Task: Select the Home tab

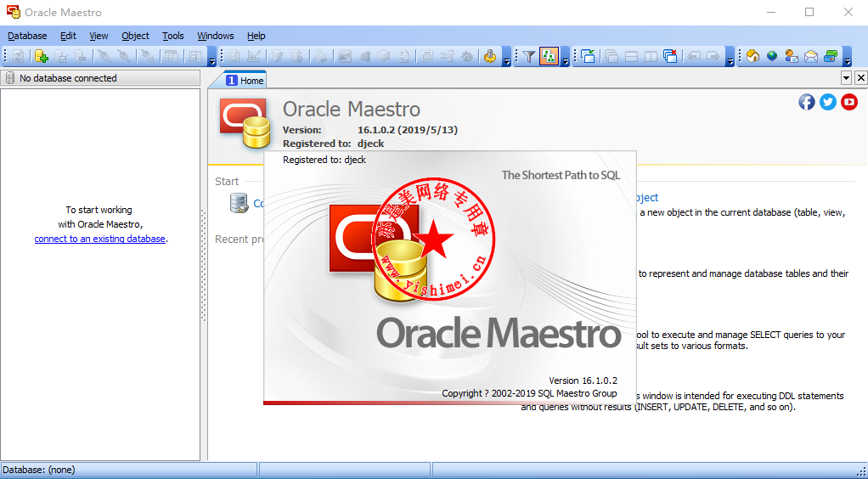Action: (x=245, y=81)
